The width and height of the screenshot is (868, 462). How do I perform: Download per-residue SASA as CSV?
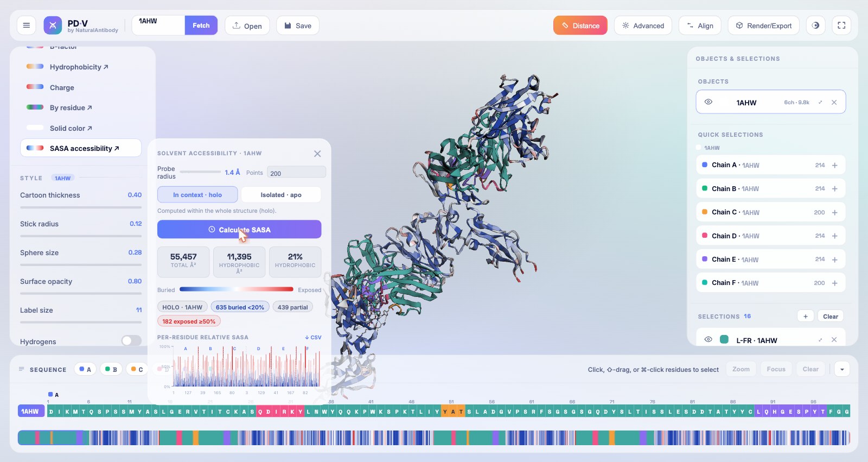(313, 337)
